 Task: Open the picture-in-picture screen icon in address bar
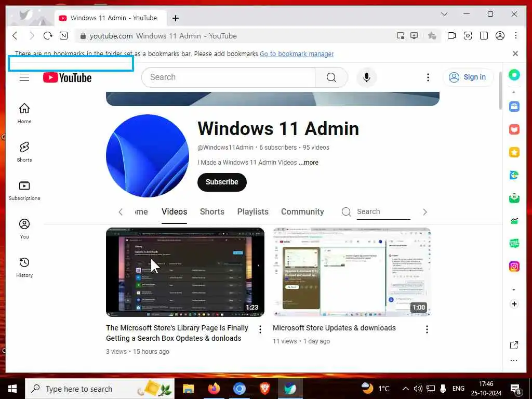401,36
